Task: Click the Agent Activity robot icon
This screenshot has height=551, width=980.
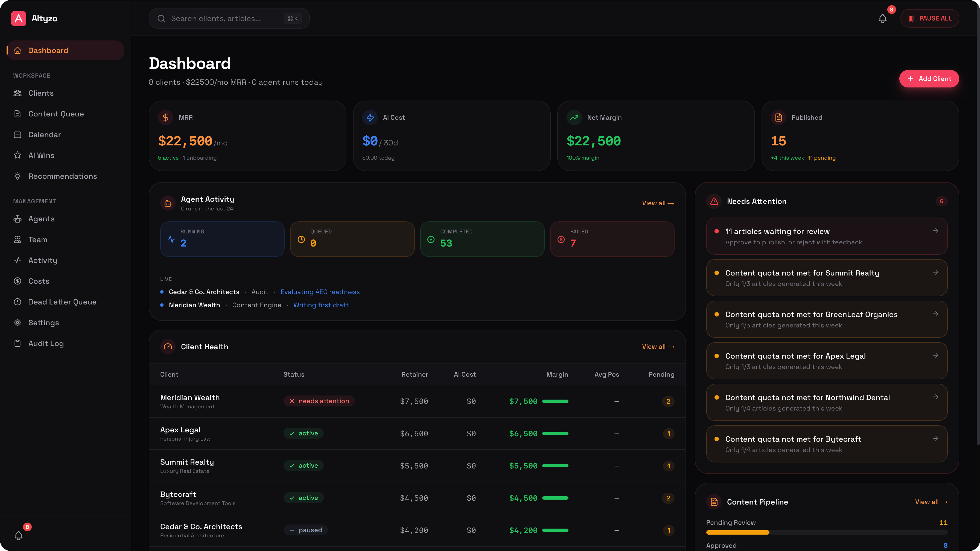Action: [x=168, y=203]
